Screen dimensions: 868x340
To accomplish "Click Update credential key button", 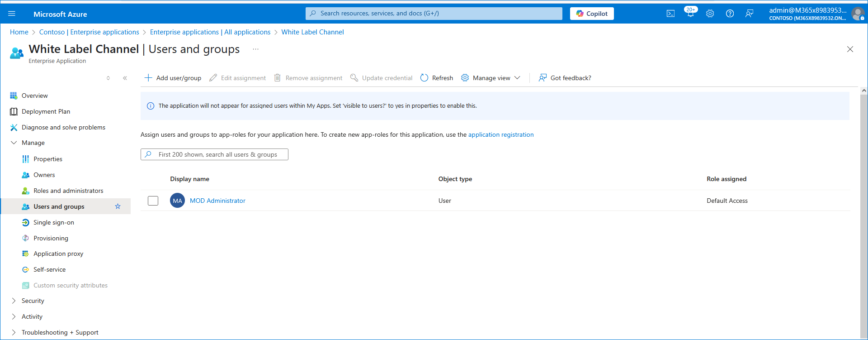I will [x=381, y=78].
